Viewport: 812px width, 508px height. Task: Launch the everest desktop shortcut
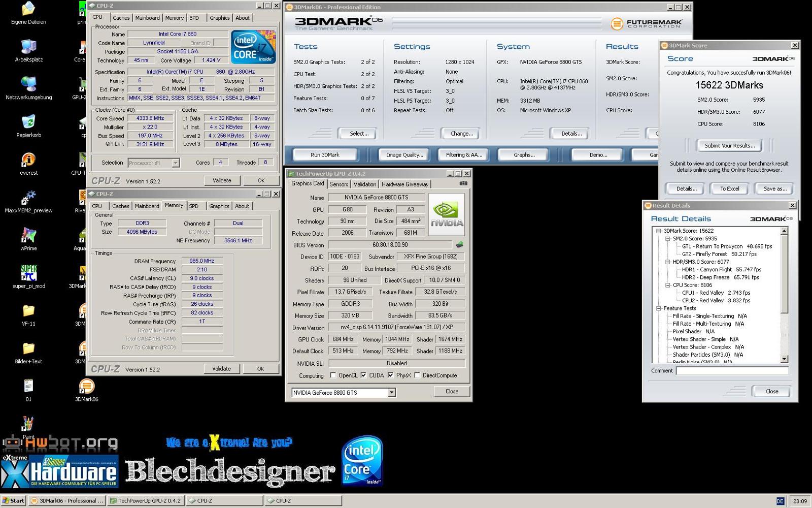(28, 164)
